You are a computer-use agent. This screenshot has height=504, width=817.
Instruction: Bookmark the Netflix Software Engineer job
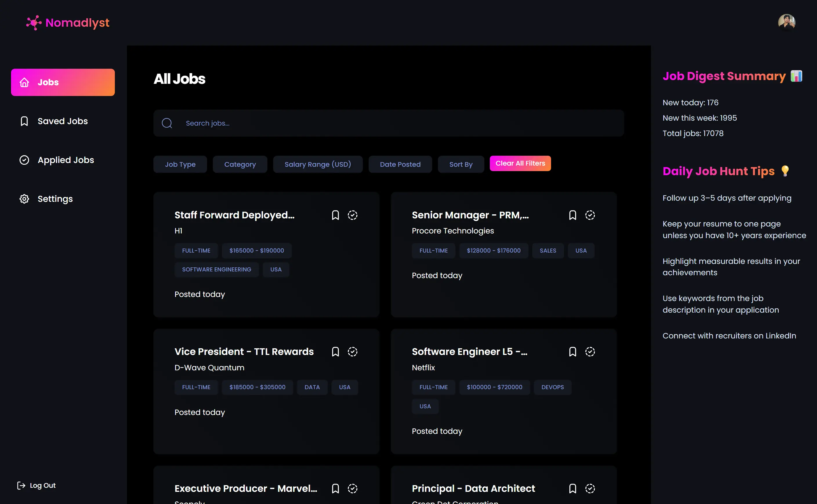tap(572, 352)
